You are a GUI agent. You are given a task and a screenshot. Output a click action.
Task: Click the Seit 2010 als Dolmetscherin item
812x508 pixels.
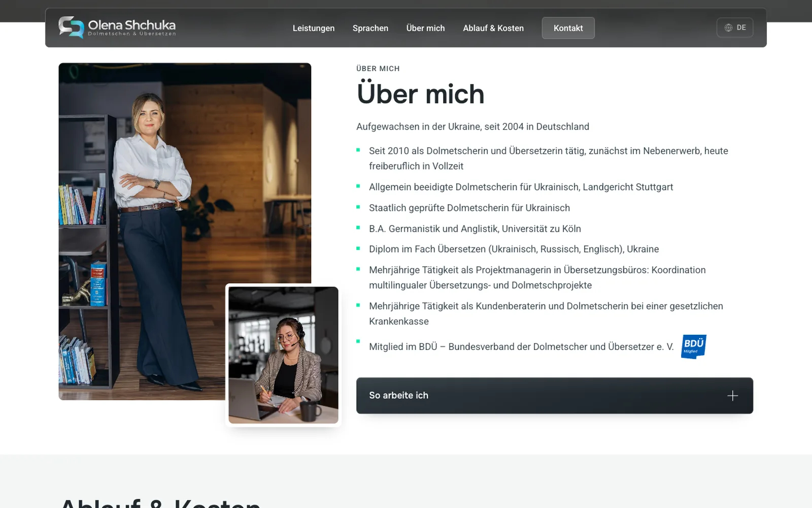(x=549, y=158)
